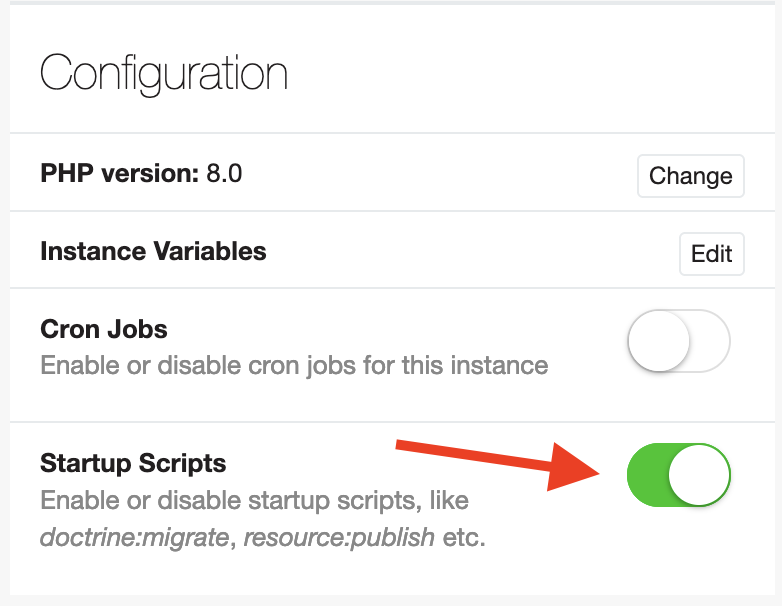Click the resource:publish italic text
The image size is (782, 606).
click(340, 537)
